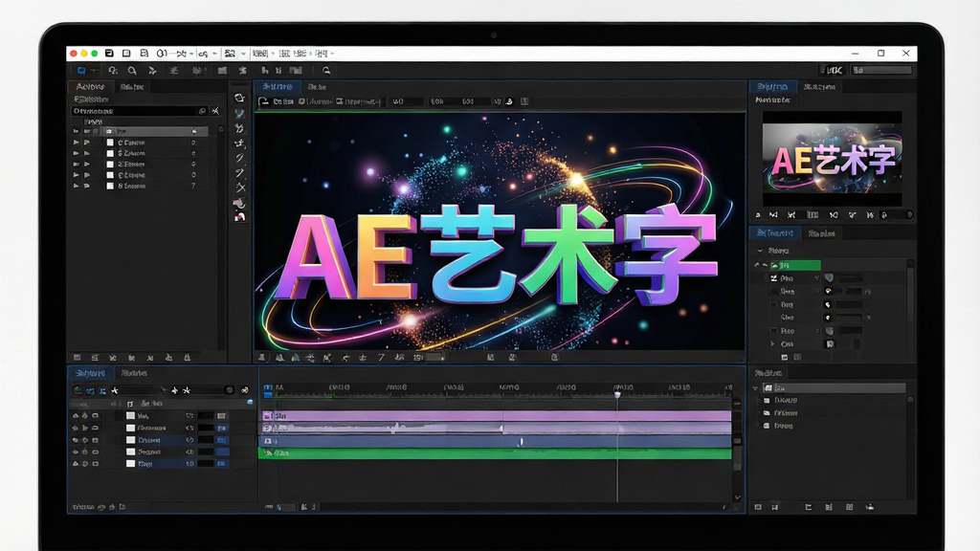Viewport: 980px width, 551px height.
Task: Click first star icon in timeline toolbar
Action: click(115, 390)
